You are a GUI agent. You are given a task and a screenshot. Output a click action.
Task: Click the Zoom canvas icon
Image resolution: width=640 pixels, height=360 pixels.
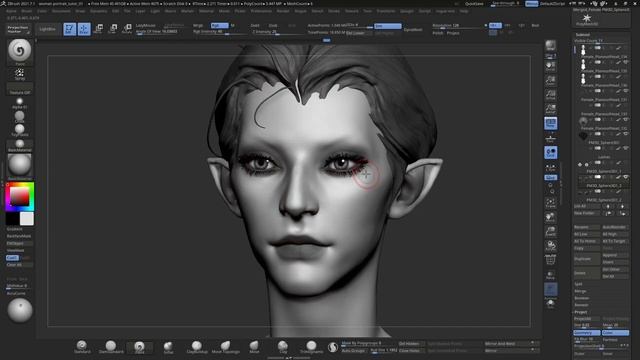tap(550, 80)
